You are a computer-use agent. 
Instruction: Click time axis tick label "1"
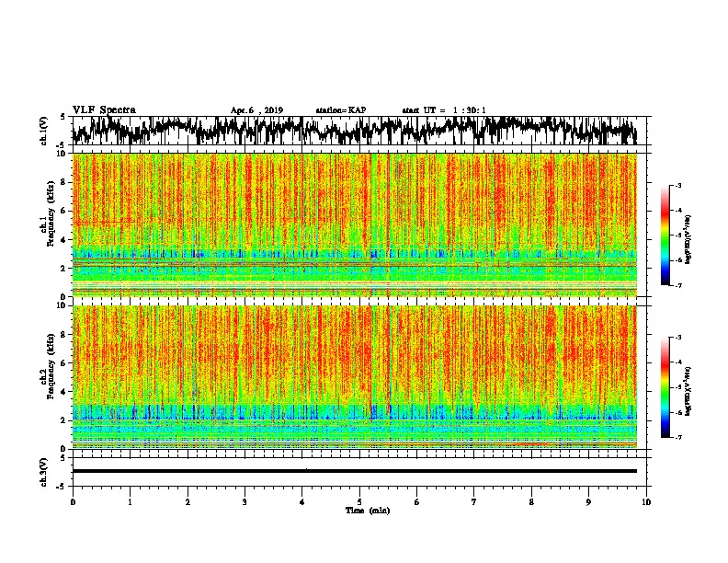point(130,502)
